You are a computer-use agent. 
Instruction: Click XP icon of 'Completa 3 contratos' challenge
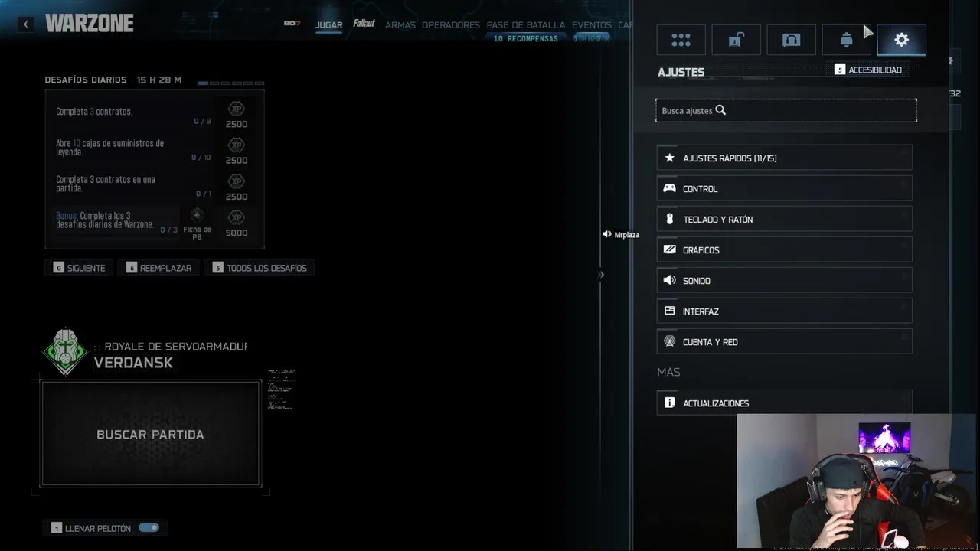pyautogui.click(x=237, y=109)
